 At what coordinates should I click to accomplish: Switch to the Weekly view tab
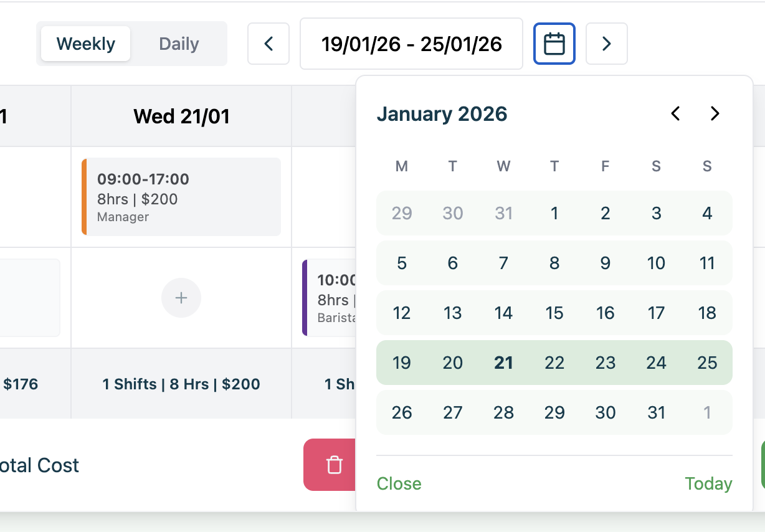[x=85, y=44]
